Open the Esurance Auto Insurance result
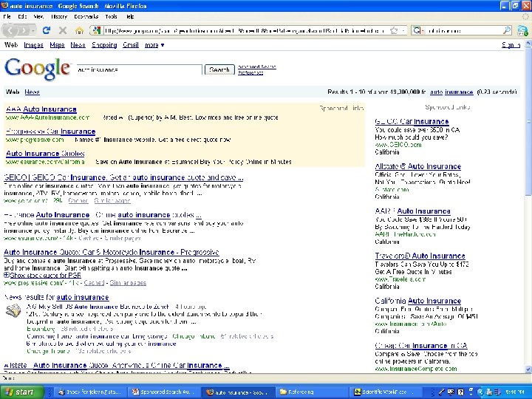The image size is (532, 399). pos(103,215)
